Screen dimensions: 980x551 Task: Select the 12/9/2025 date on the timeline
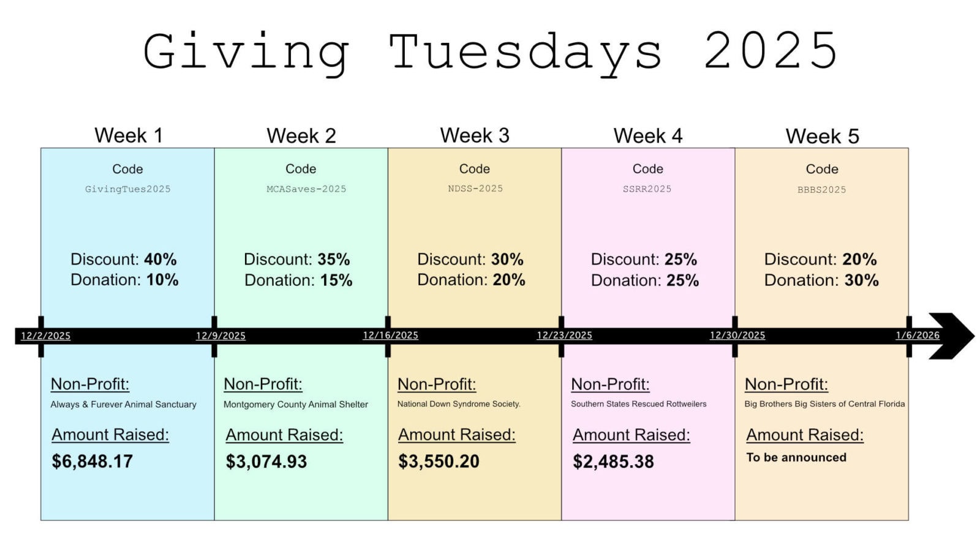[221, 335]
